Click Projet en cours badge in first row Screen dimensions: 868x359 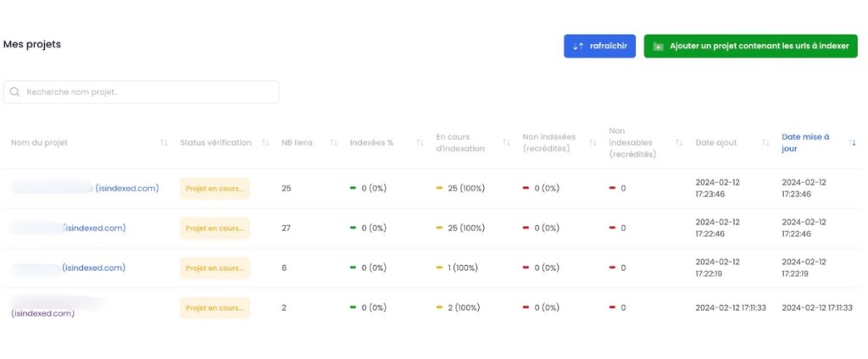tap(214, 189)
